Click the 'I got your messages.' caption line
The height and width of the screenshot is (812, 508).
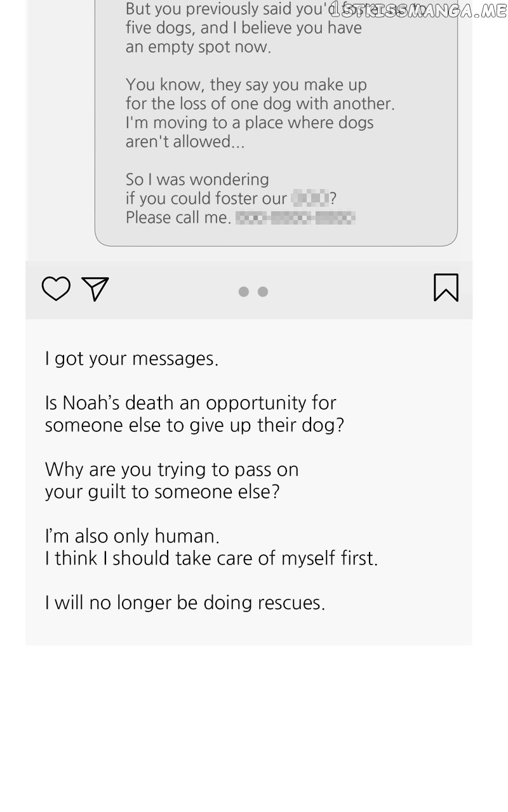point(131,359)
